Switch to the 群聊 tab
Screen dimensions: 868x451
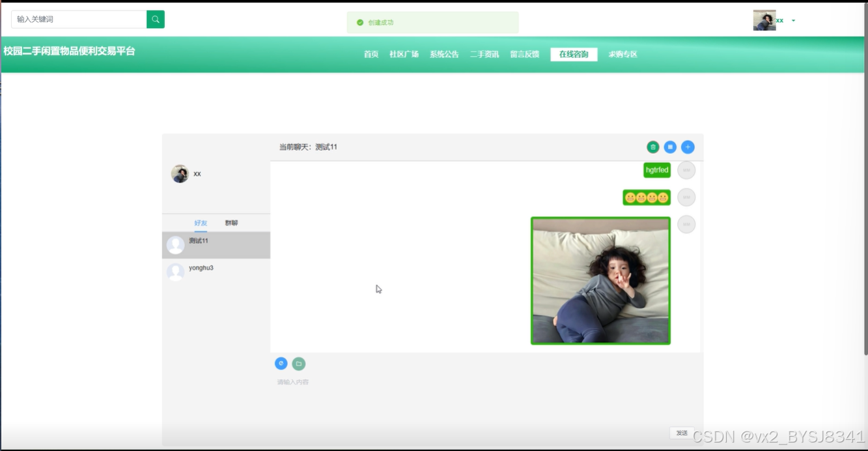(232, 223)
